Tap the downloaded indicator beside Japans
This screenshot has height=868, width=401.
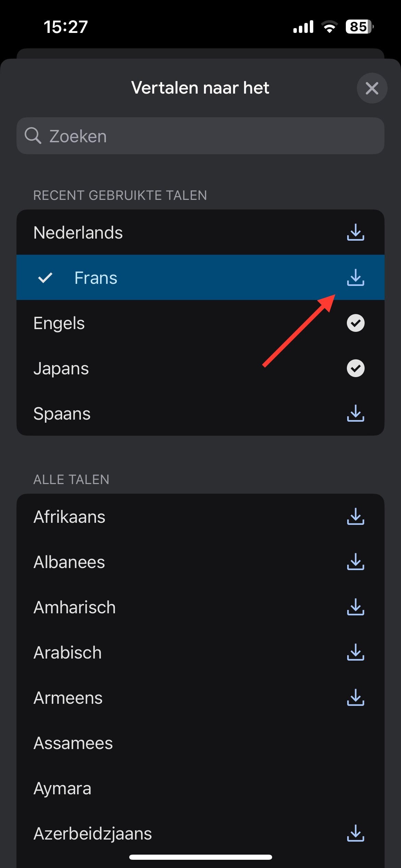point(355,369)
